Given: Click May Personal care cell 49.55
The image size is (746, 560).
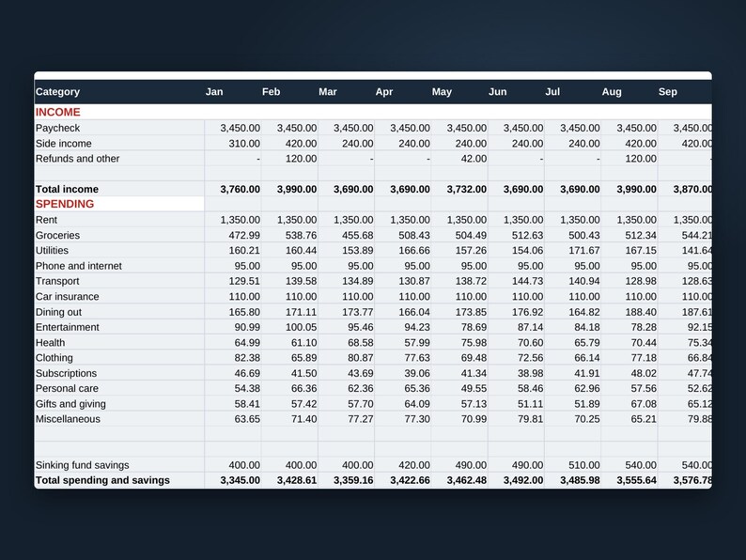Looking at the screenshot, I should coord(459,389).
